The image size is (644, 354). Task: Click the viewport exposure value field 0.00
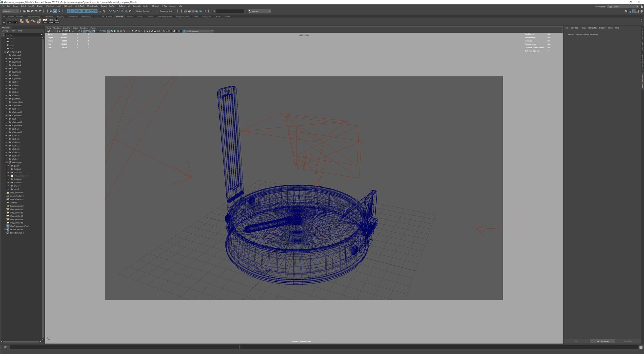coord(168,31)
